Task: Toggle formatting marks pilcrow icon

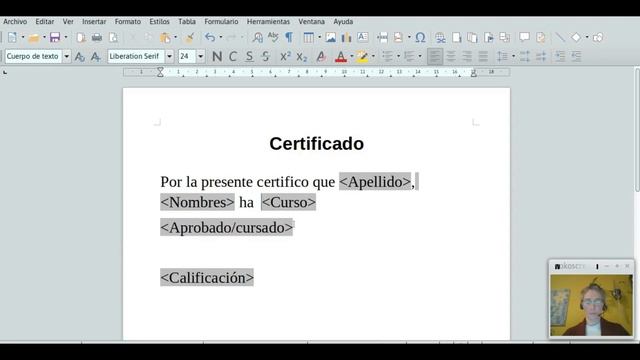Action: pyautogui.click(x=289, y=38)
